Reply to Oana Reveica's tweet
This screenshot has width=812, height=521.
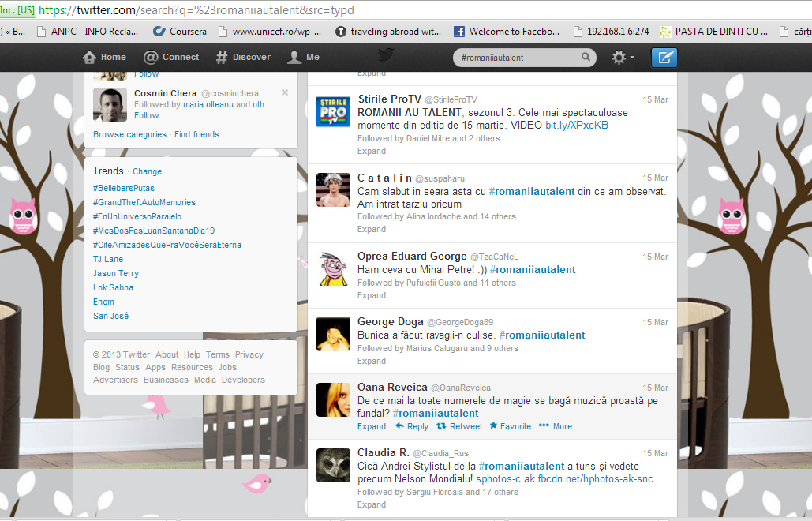point(412,426)
